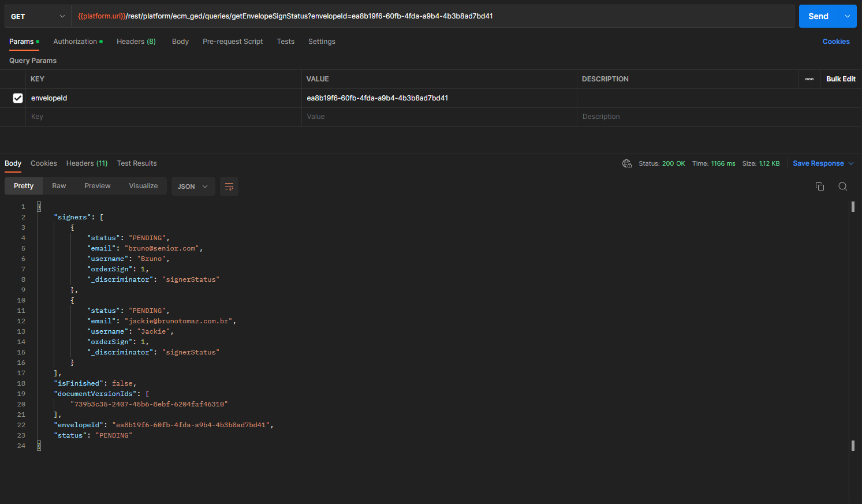Click the empty Key field in params table
The height and width of the screenshot is (504, 862).
coord(164,117)
